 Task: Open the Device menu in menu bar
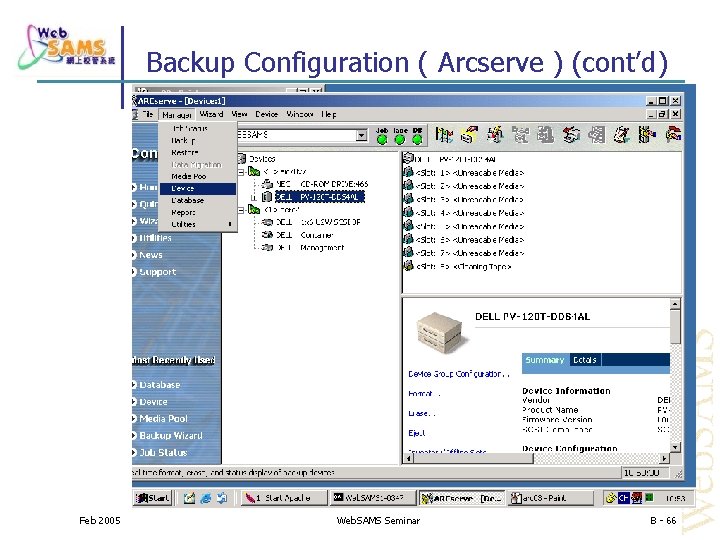(x=266, y=114)
